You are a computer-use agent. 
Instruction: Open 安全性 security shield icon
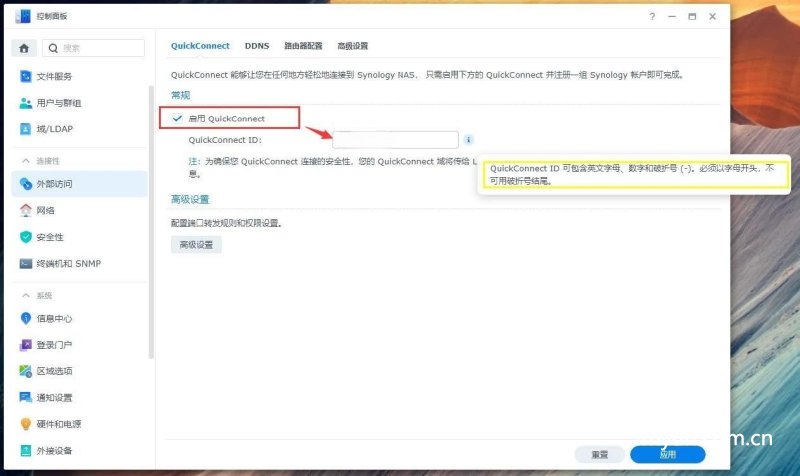coord(26,237)
